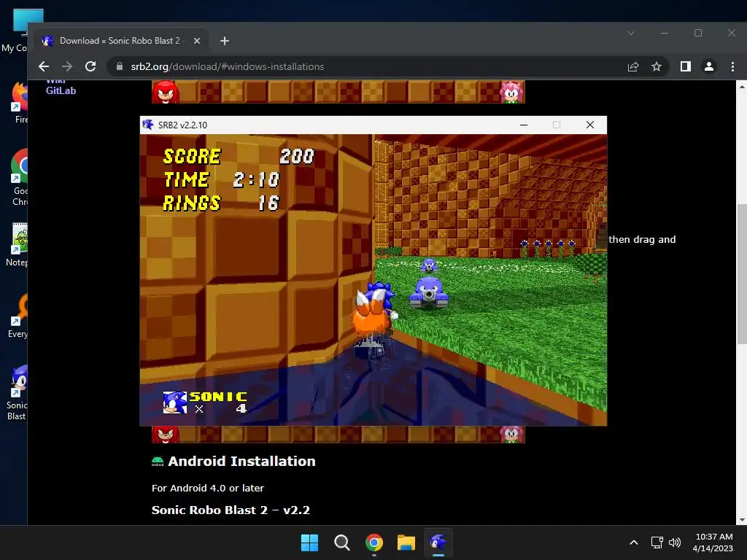Click the scrollbar up arrow
The image size is (747, 560).
coord(741,86)
